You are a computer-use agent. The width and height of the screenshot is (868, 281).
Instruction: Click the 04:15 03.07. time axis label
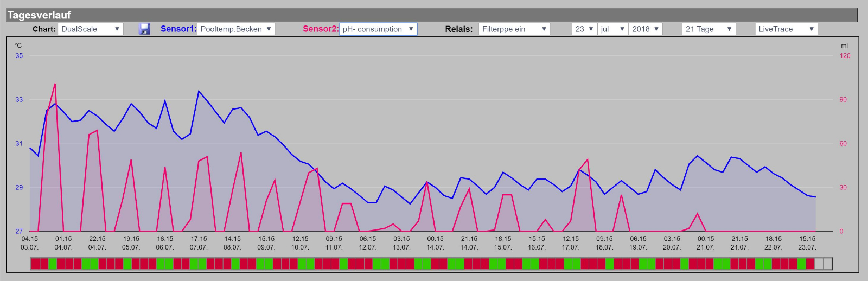pyautogui.click(x=30, y=242)
